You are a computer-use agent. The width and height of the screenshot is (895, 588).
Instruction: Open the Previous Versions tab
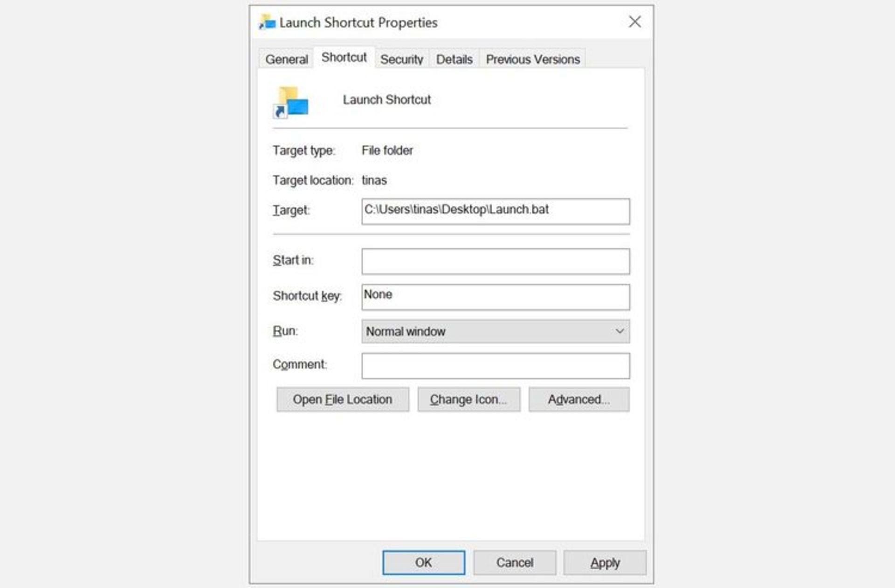532,59
